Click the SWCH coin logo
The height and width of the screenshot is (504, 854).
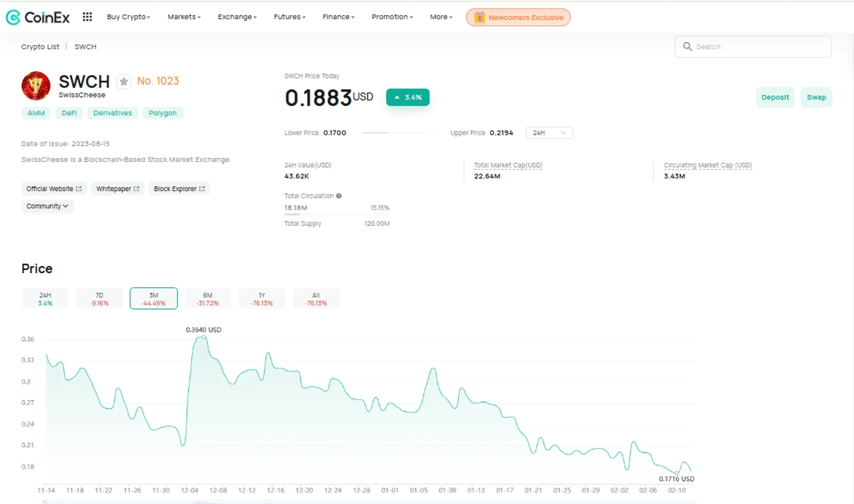pyautogui.click(x=36, y=86)
